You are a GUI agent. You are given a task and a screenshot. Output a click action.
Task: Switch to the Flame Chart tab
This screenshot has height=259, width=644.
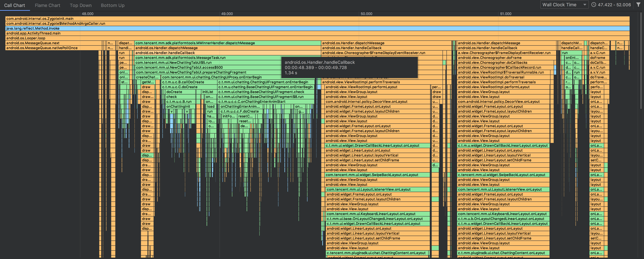tap(47, 5)
